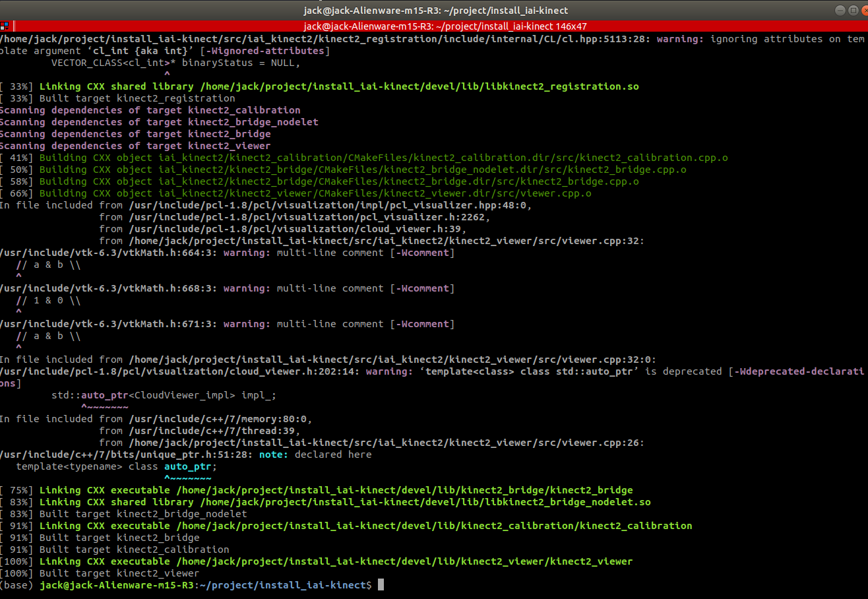Click 'Scanning dependencies of target kinect2_calibration'

(x=150, y=110)
